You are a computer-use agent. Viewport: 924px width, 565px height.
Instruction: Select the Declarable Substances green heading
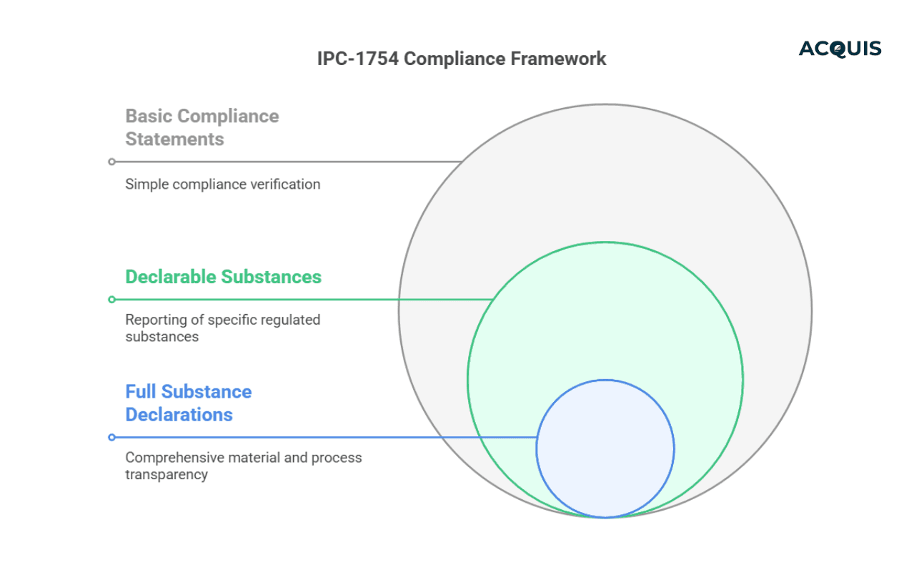tap(222, 277)
